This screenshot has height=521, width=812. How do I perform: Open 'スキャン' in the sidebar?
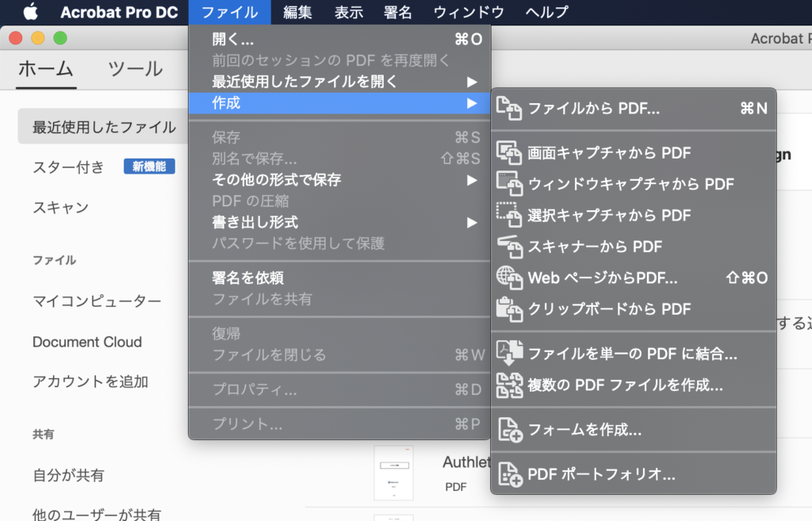click(x=60, y=208)
